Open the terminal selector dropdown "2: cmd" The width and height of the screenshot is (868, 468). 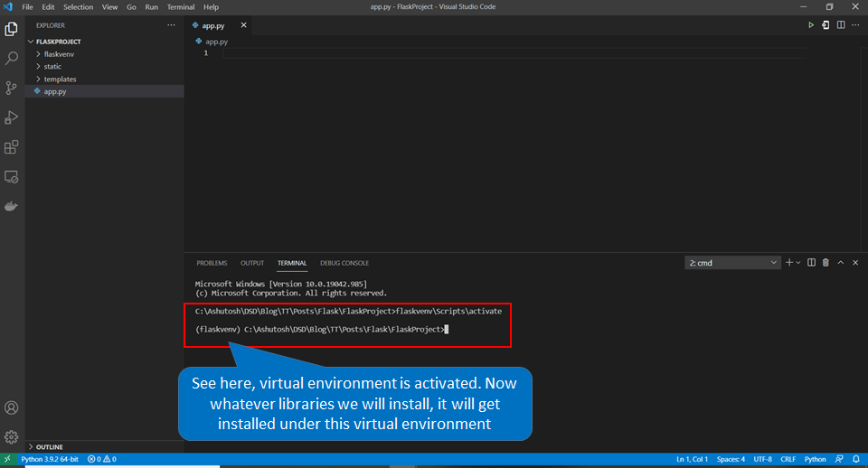(x=732, y=263)
